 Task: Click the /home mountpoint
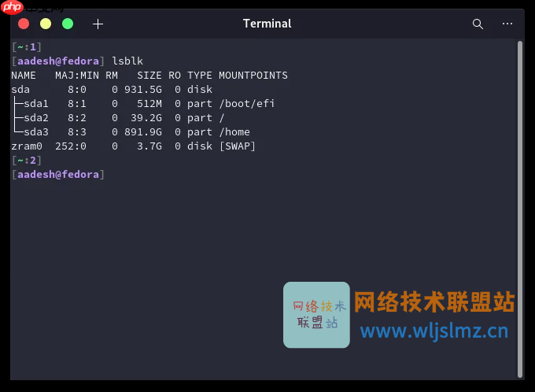[234, 131]
